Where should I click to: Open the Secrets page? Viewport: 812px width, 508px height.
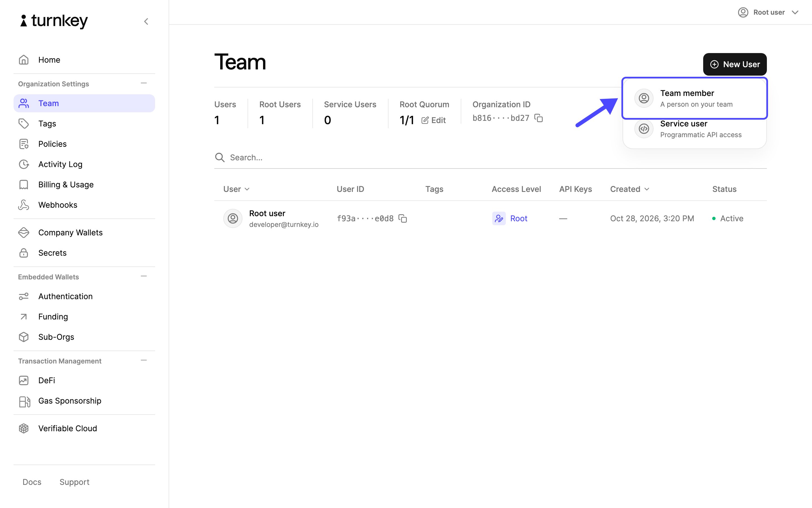click(84, 253)
